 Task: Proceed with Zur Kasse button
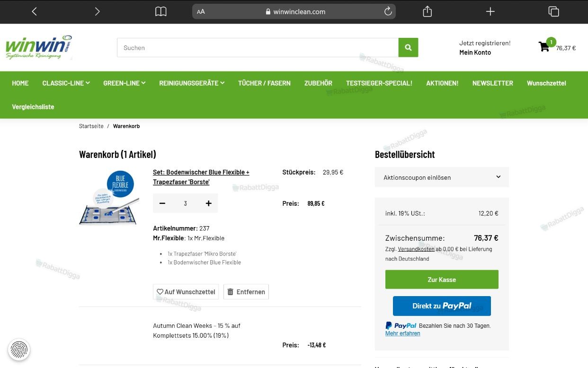442,280
